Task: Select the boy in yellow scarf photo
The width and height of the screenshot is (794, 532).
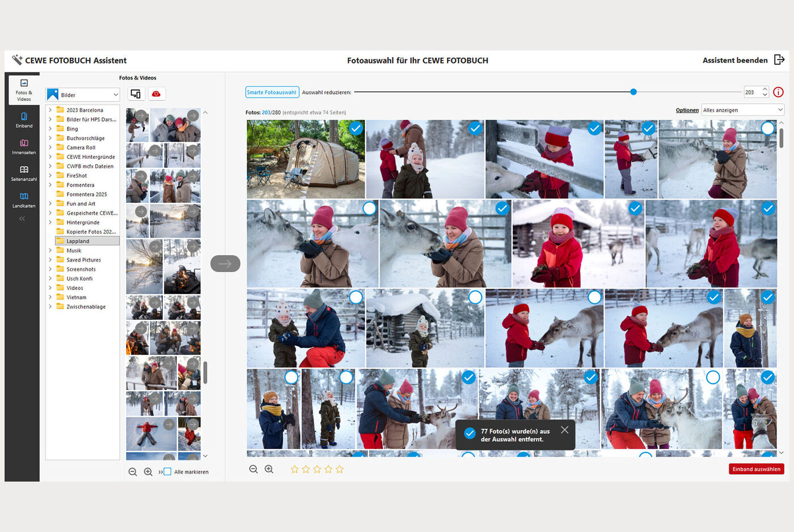Action: pyautogui.click(x=291, y=377)
